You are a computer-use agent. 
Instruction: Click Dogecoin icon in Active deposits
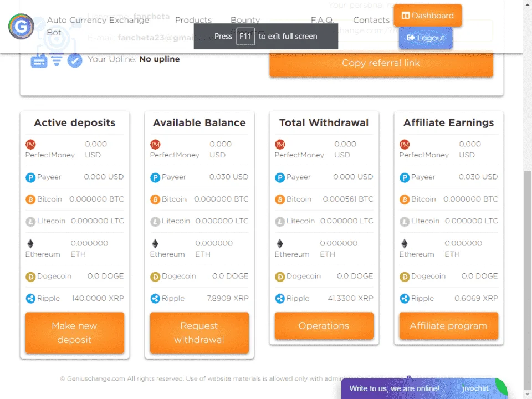tap(30, 277)
